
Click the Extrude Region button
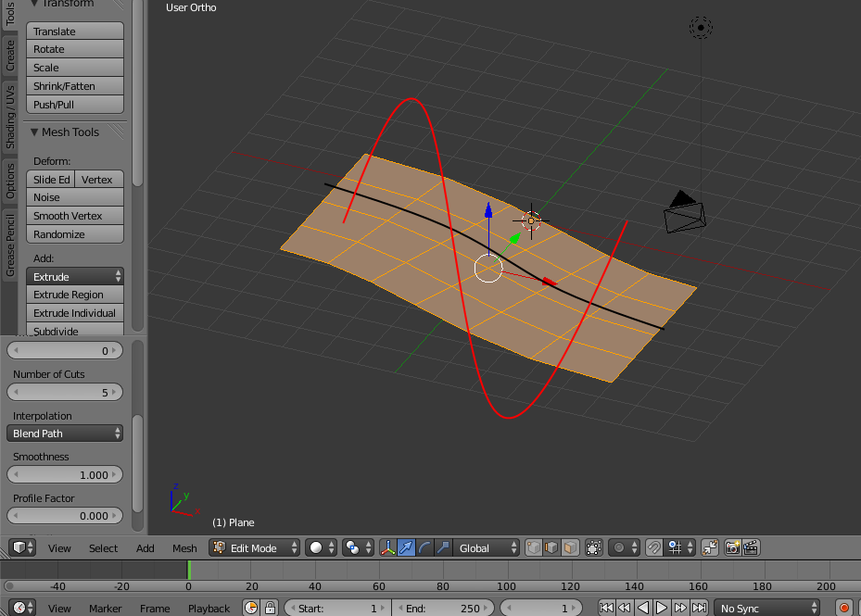74,295
